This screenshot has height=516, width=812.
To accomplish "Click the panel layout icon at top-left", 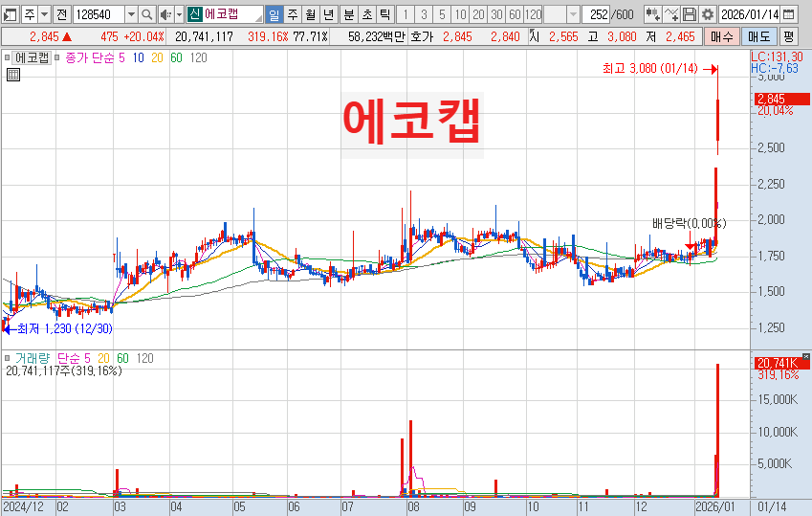I will pos(11,14).
